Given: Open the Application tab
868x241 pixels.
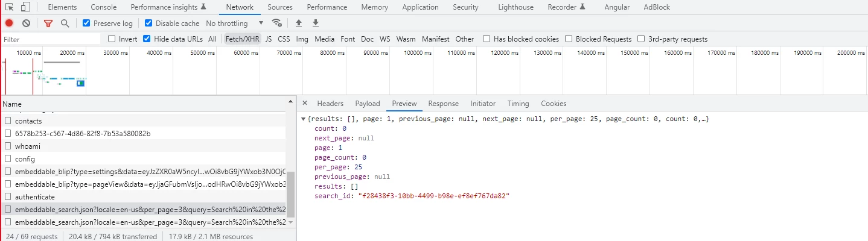Looking at the screenshot, I should click(420, 7).
